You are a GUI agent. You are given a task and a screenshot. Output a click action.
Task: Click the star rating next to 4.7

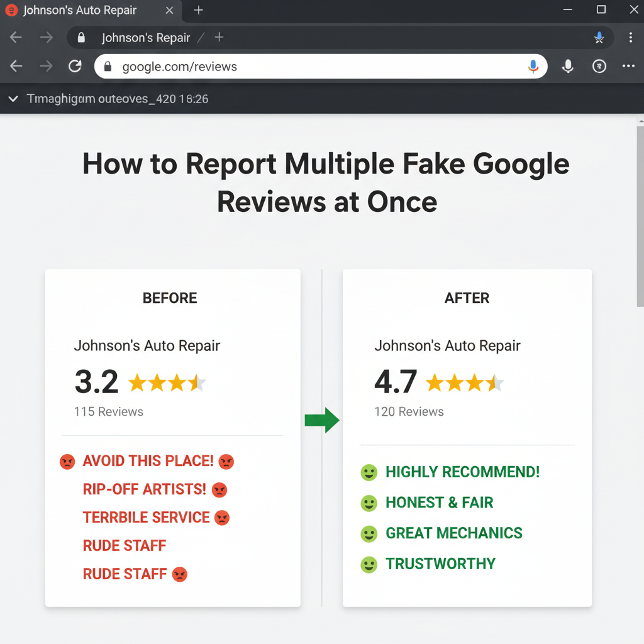(465, 382)
